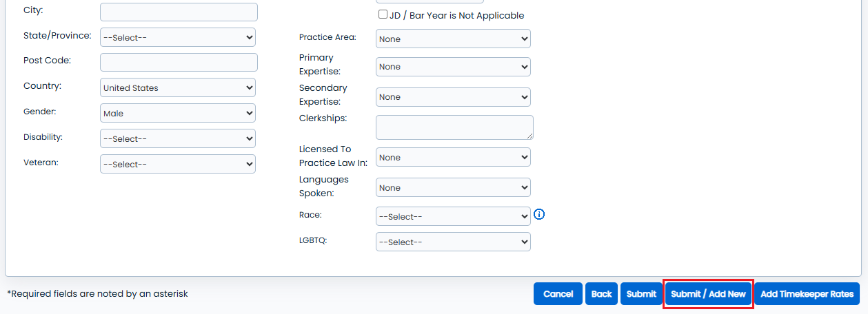Expand the LGBTQ dropdown
Viewport: 868px width, 314px height.
click(453, 242)
